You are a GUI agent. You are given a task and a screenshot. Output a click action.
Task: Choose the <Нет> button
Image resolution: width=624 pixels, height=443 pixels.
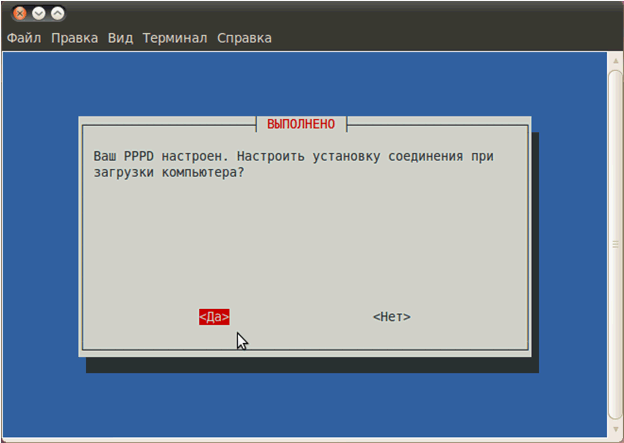click(x=392, y=317)
